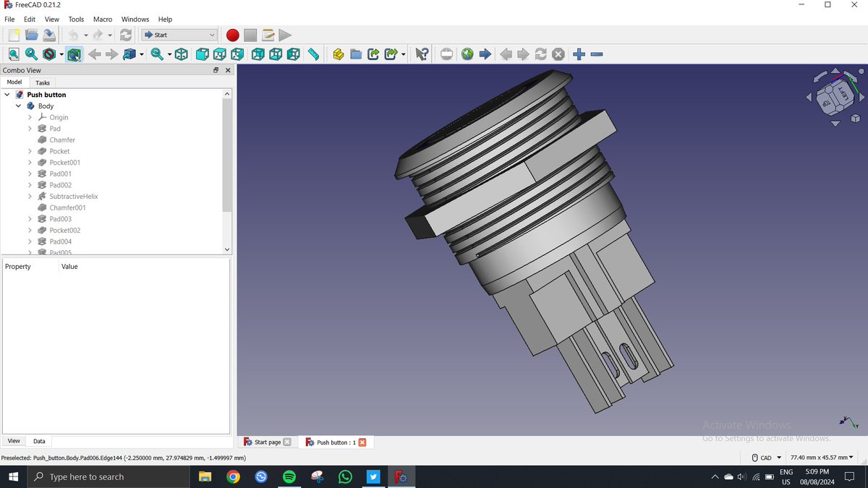The image size is (868, 488).
Task: Open CAD navigation style dropdown
Action: [x=767, y=458]
